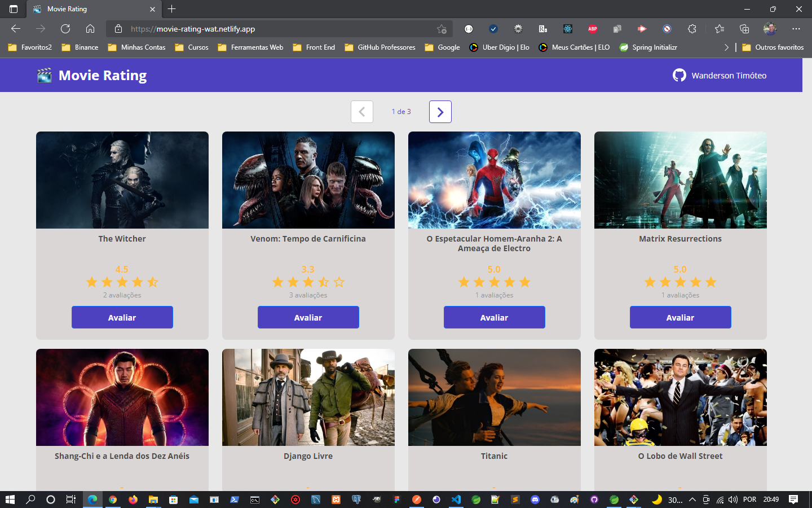Click Avaliar for Matrix Resurrections
Image resolution: width=812 pixels, height=508 pixels.
681,317
